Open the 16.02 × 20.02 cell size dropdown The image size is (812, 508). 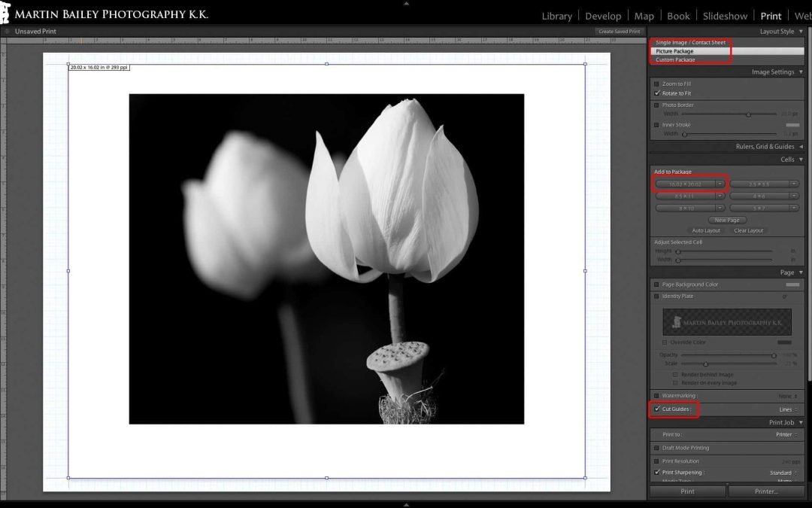coord(721,184)
